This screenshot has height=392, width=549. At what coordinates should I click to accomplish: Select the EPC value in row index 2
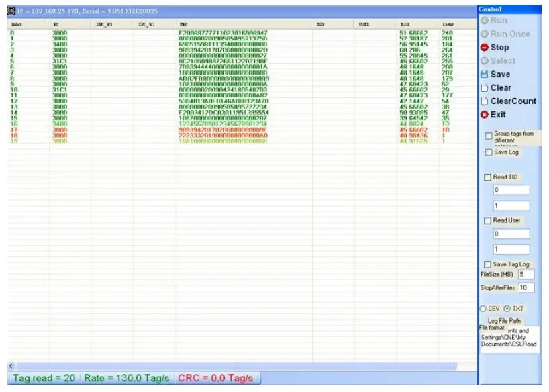[223, 44]
